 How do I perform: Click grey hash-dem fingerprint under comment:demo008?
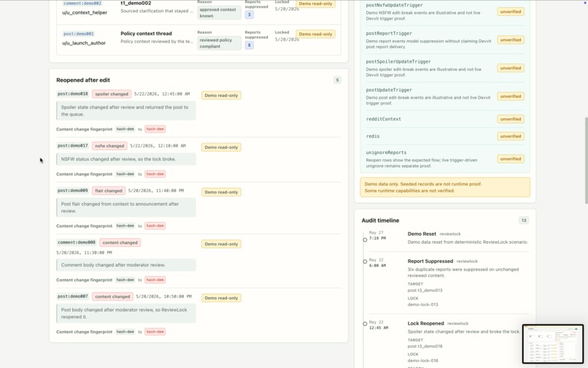pyautogui.click(x=125, y=280)
